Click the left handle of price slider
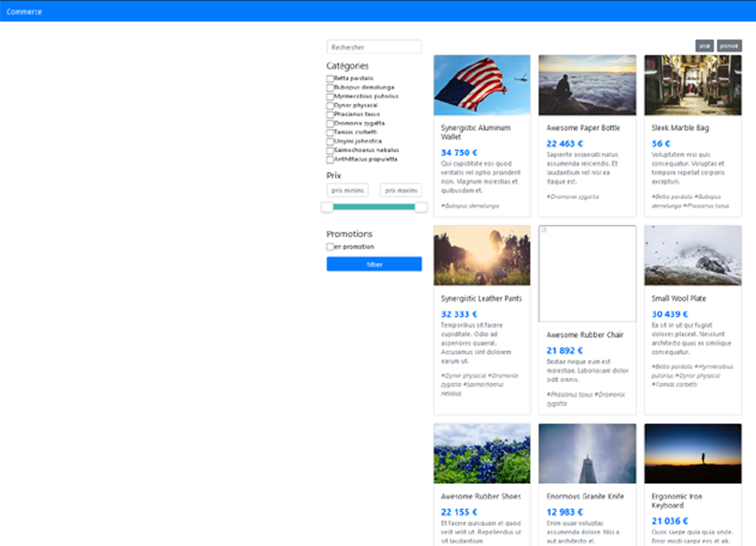The image size is (756, 546). (x=328, y=207)
